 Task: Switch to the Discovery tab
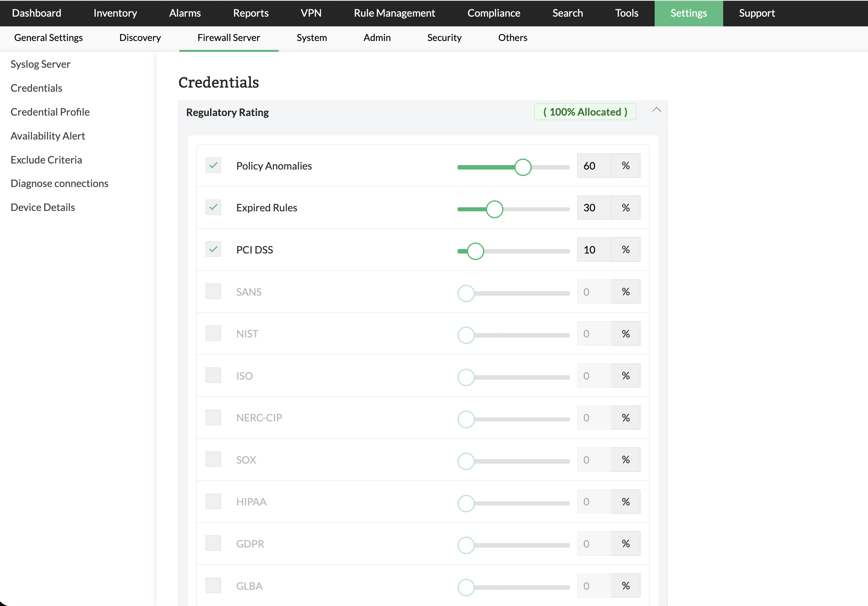click(x=140, y=38)
